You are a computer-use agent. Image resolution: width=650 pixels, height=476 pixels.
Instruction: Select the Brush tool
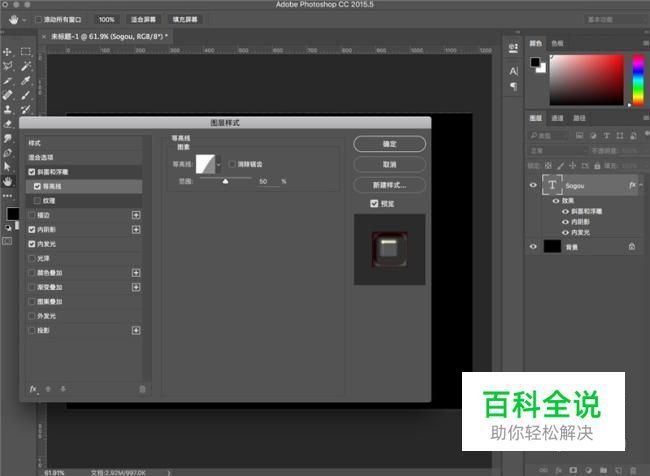click(x=26, y=95)
